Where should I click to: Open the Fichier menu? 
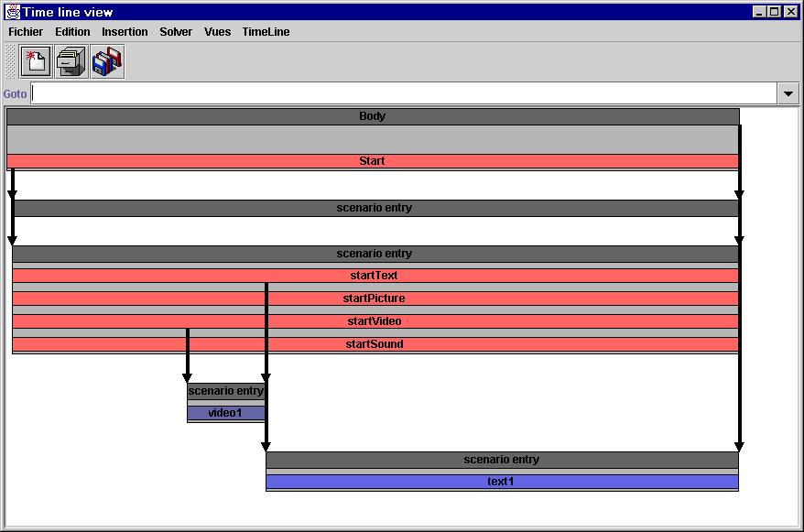pos(26,32)
